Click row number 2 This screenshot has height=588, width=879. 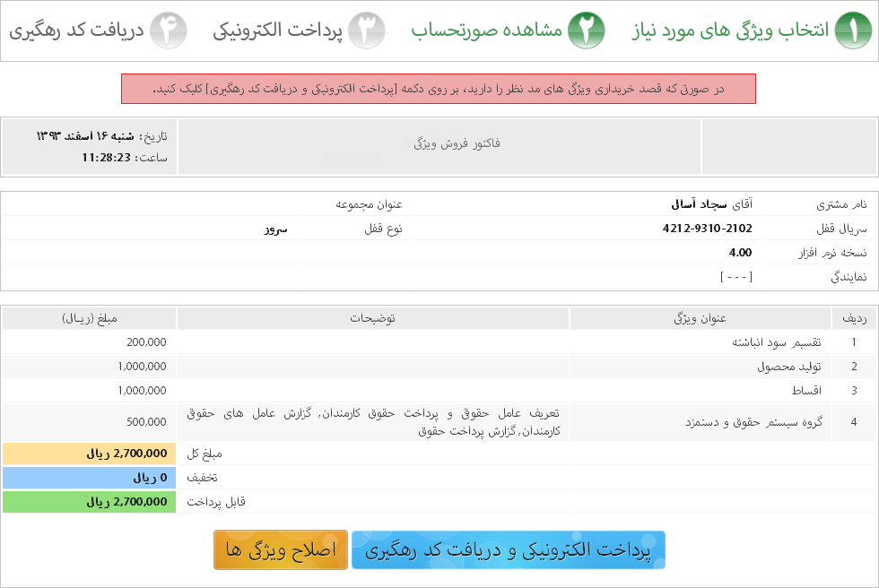click(x=854, y=367)
